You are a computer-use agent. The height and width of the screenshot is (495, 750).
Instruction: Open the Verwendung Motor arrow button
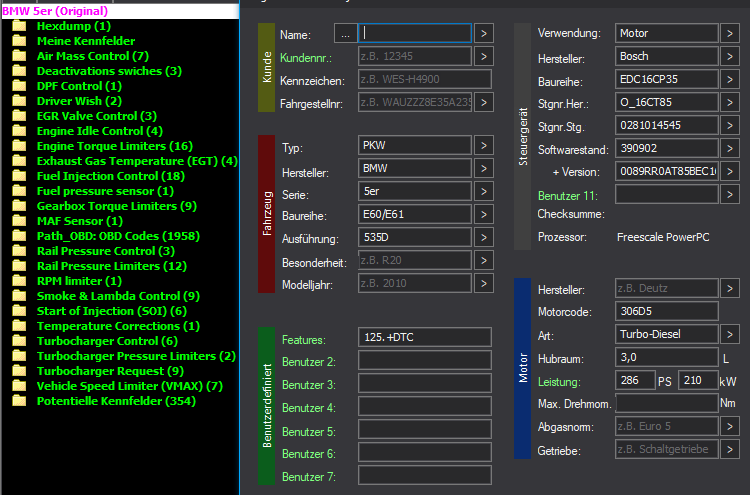pyautogui.click(x=730, y=33)
